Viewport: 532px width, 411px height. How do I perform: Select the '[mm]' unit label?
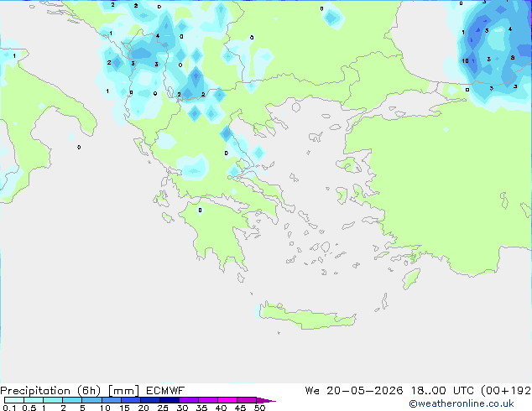pos(123,391)
